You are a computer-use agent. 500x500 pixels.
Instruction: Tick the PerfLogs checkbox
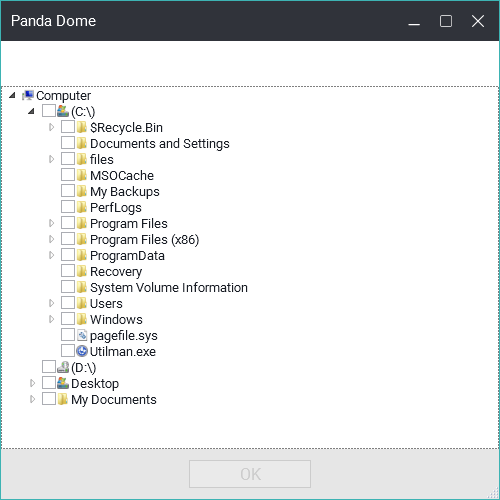[68, 207]
